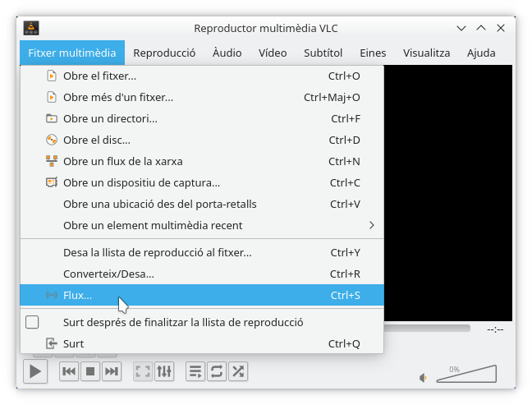Choose Obre el disc... entry
Screen dimensions: 532x405
[202, 140]
